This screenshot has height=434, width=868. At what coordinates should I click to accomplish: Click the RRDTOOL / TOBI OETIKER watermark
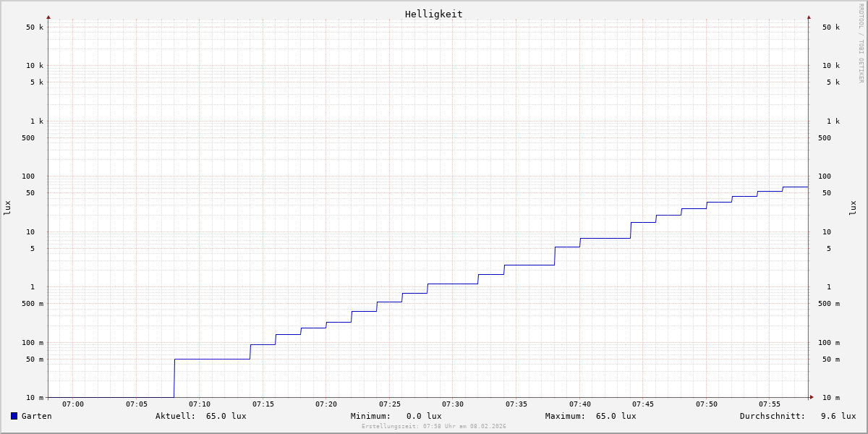[x=861, y=43]
